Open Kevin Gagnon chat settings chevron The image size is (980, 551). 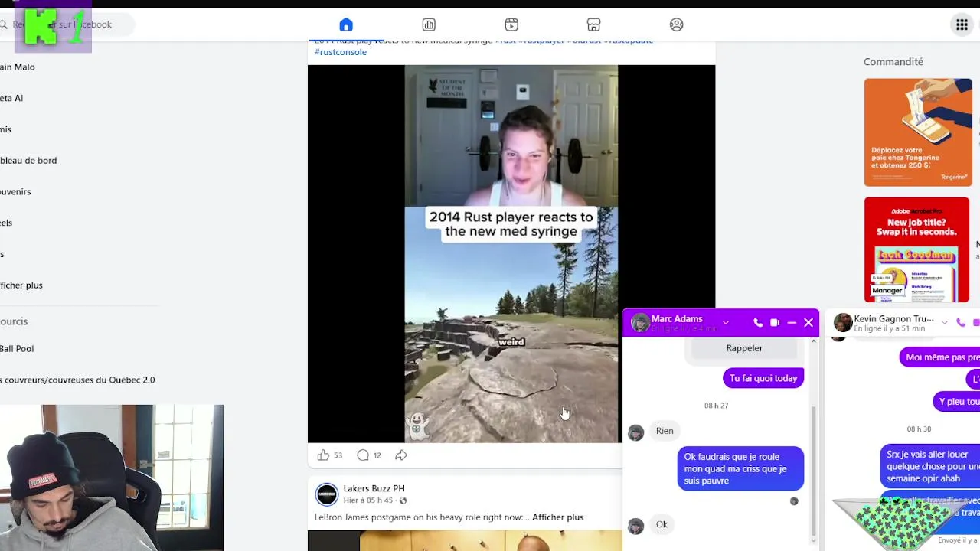pos(944,323)
